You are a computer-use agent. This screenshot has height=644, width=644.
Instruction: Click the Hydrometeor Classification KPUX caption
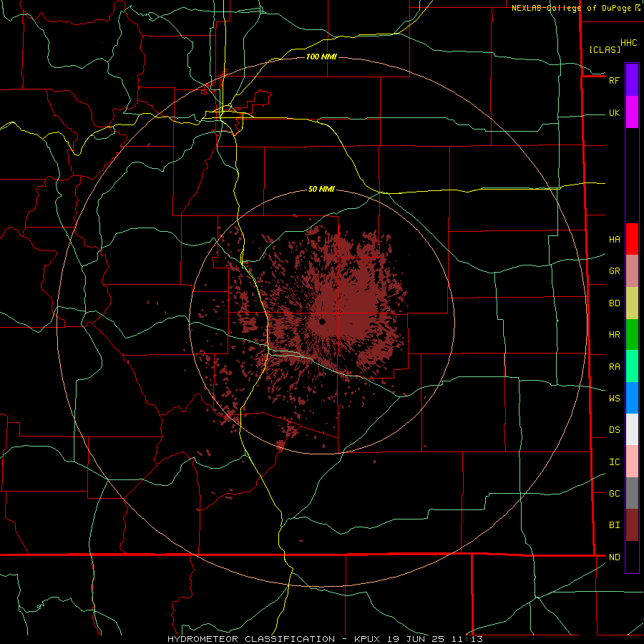click(x=325, y=639)
